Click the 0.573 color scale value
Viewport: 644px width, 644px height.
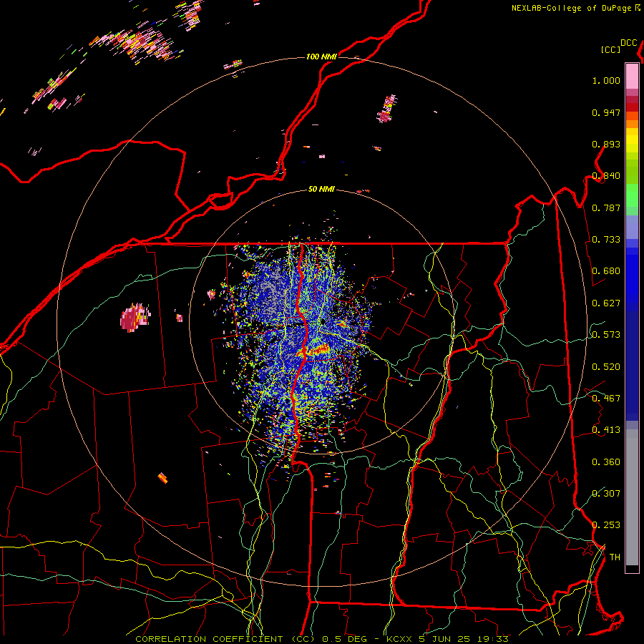click(x=606, y=335)
